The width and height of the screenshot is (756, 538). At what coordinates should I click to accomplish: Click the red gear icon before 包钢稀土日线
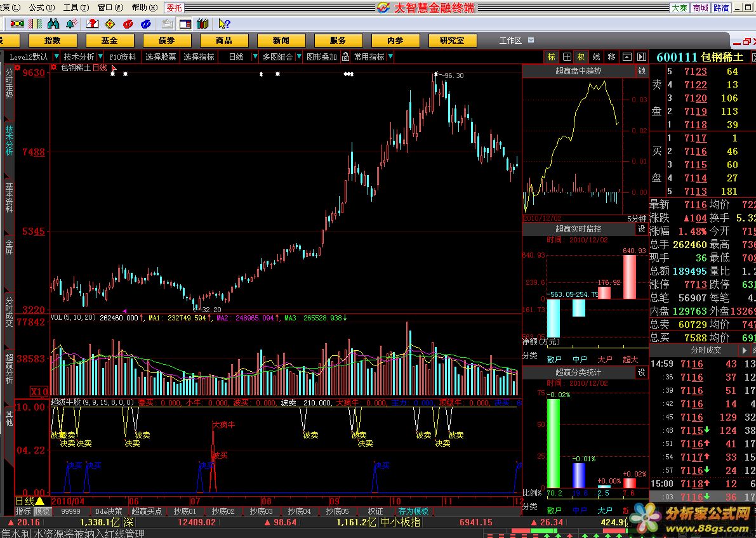tap(54, 67)
